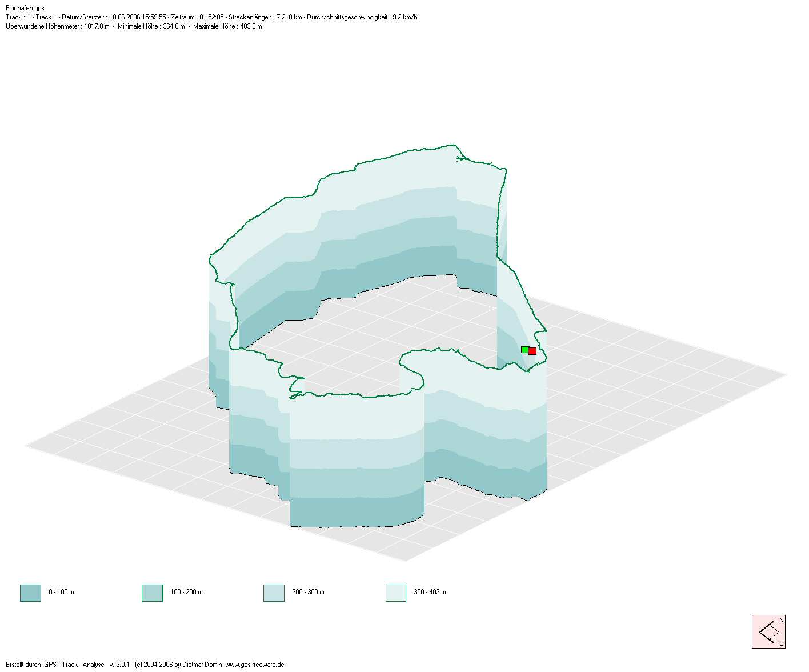Click the Überwundene Höhenmeter 1017.0 m text

(x=58, y=26)
